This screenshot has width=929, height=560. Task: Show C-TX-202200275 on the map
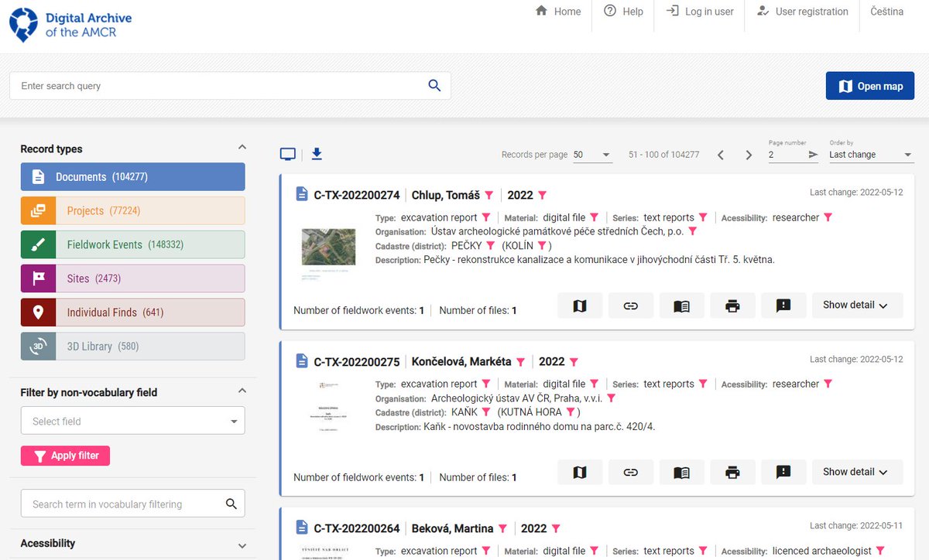pyautogui.click(x=580, y=472)
